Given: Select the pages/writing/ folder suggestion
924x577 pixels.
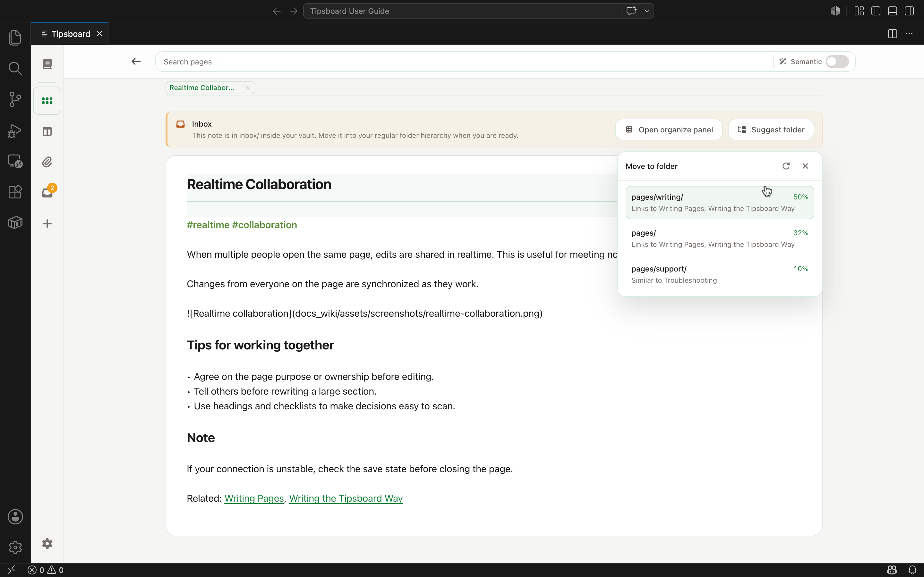Looking at the screenshot, I should [x=720, y=203].
